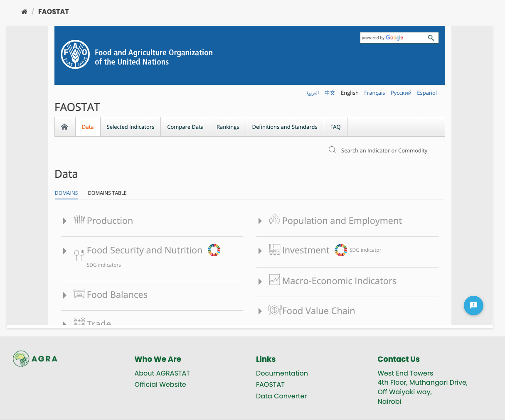Open the blue chat feedback bubble
The width and height of the screenshot is (505, 420).
pyautogui.click(x=473, y=305)
